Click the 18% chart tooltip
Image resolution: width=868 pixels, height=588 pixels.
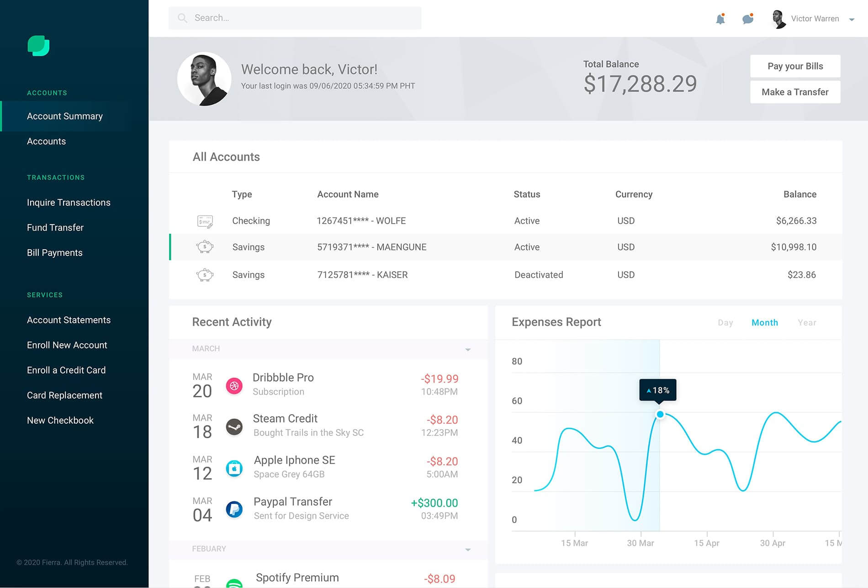pos(658,390)
